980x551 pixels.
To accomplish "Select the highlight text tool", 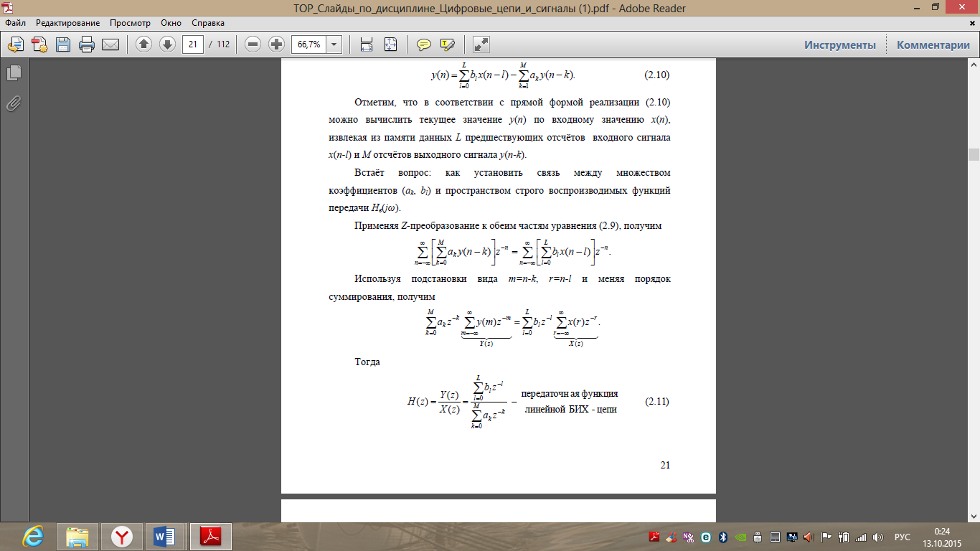I will pyautogui.click(x=448, y=44).
